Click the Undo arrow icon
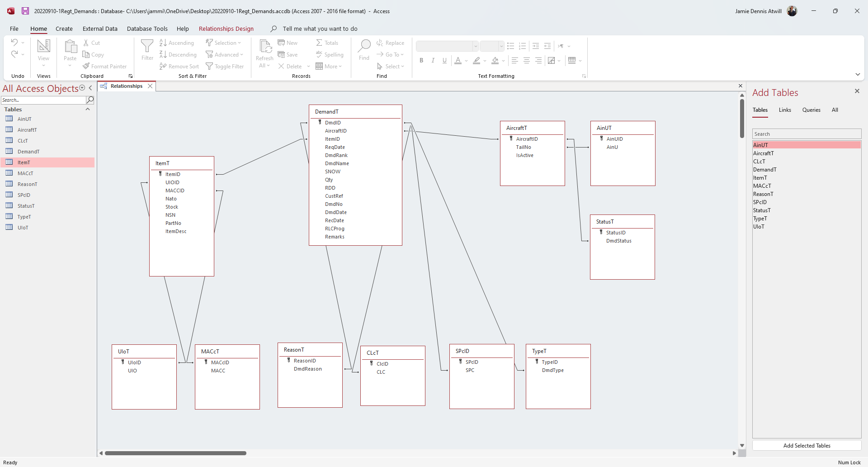 [14, 43]
